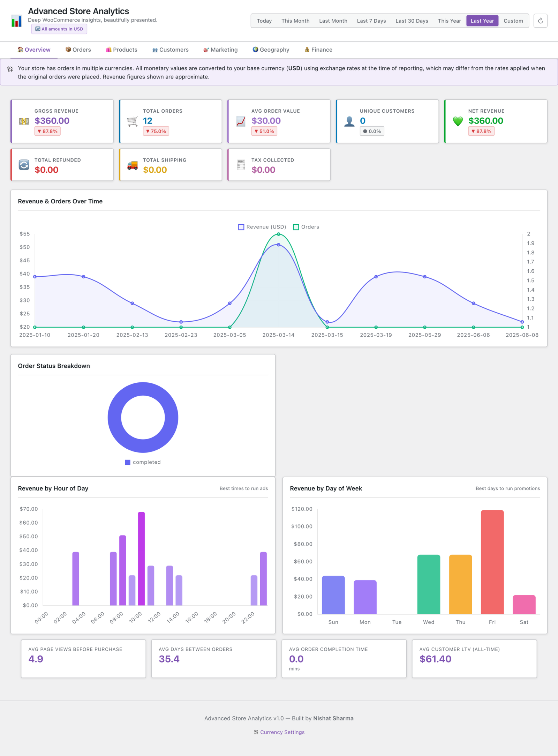Open the Geography tab
This screenshot has height=756, width=558.
coord(271,50)
